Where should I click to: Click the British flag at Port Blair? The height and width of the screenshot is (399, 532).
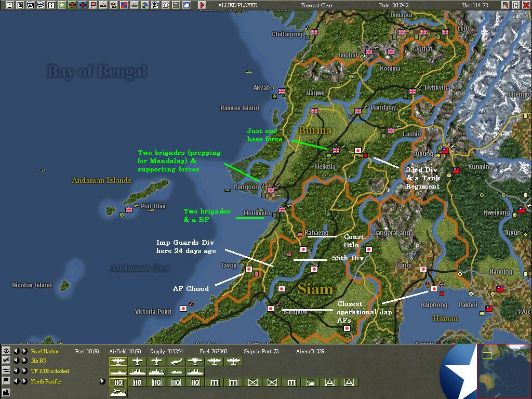[x=129, y=210]
